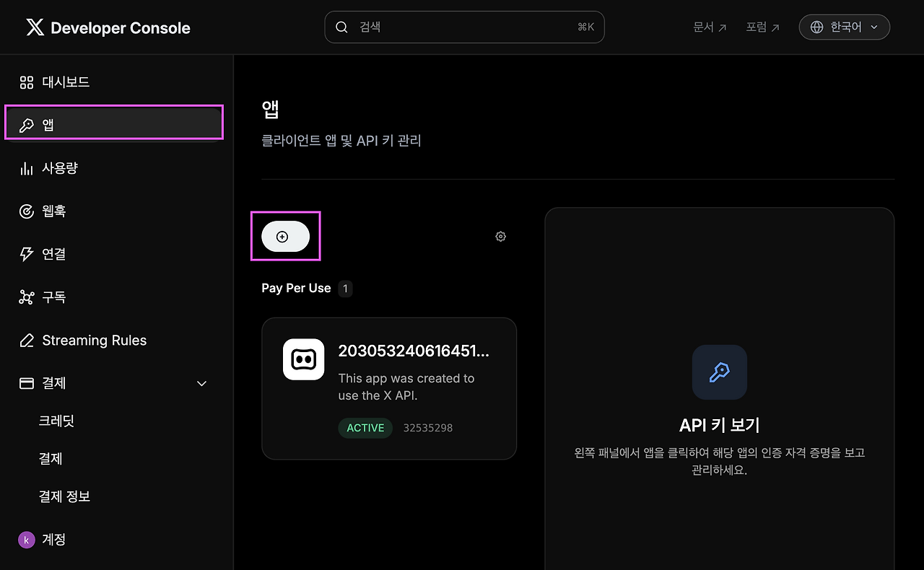Screen dimensions: 924x570
Task: Click the Developer Console title
Action: 121,28
